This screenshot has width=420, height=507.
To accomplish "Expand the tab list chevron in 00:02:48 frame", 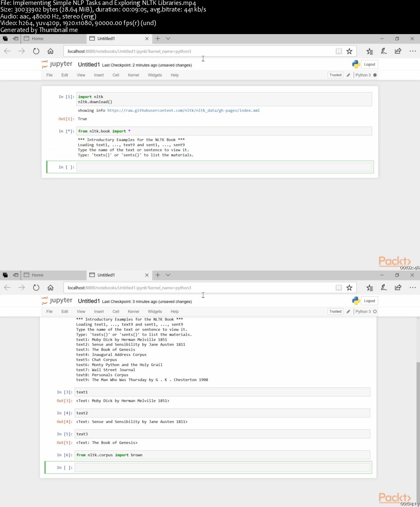I will (168, 39).
